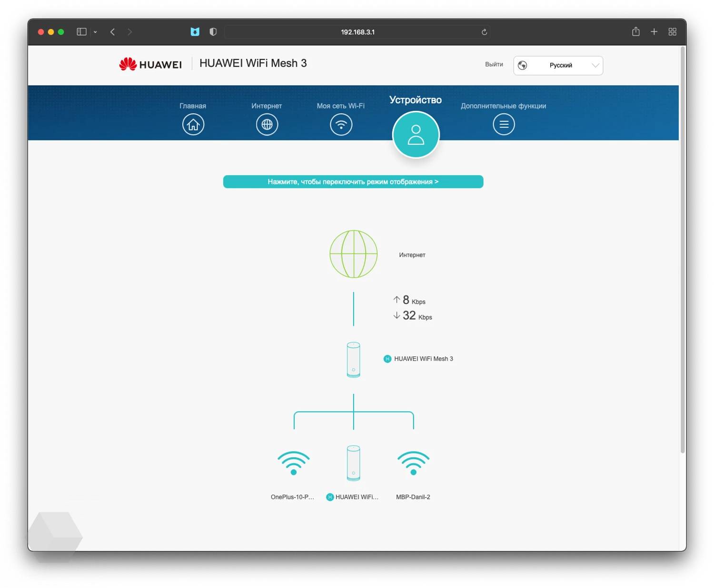Click the HUAWEI WiFi Mesh 3 router label
Image resolution: width=714 pixels, height=588 pixels.
[x=424, y=359]
